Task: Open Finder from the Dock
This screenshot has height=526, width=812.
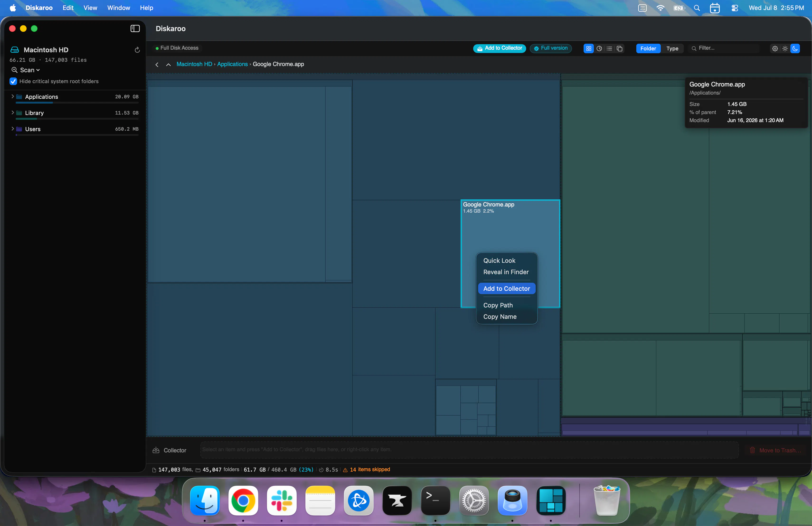Action: pyautogui.click(x=204, y=500)
